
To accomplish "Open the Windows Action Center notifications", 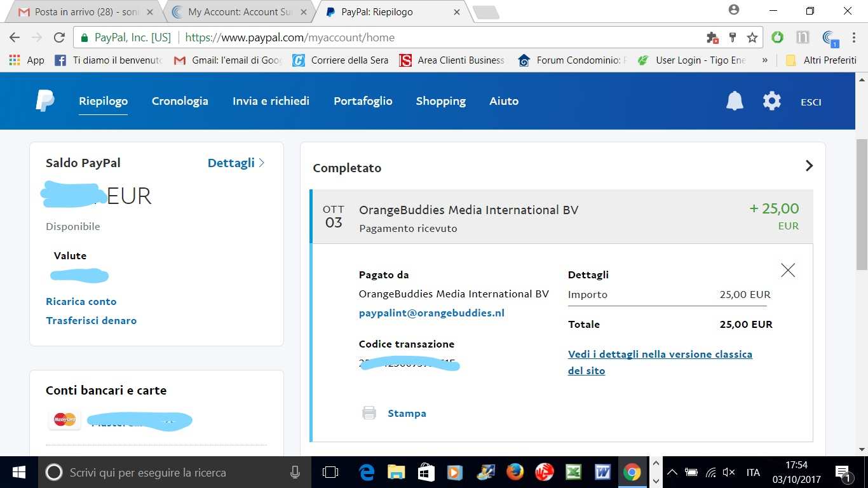I will [843, 473].
